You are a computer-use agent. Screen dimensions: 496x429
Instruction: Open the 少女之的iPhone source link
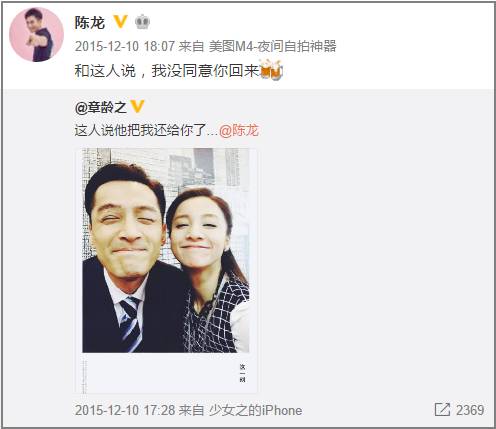click(255, 410)
